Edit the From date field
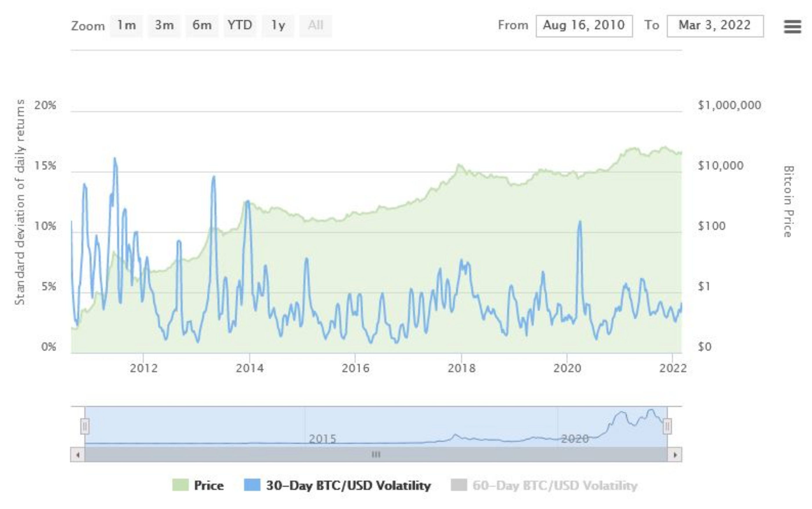 click(x=584, y=26)
